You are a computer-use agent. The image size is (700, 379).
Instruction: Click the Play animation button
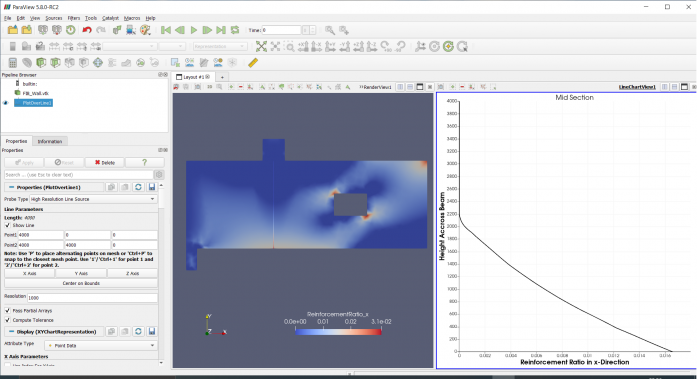194,30
